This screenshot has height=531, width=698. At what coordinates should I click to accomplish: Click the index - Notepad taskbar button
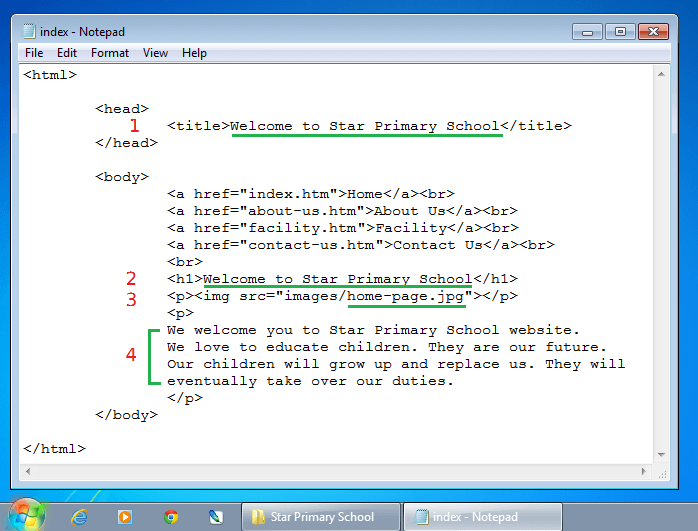coord(480,517)
